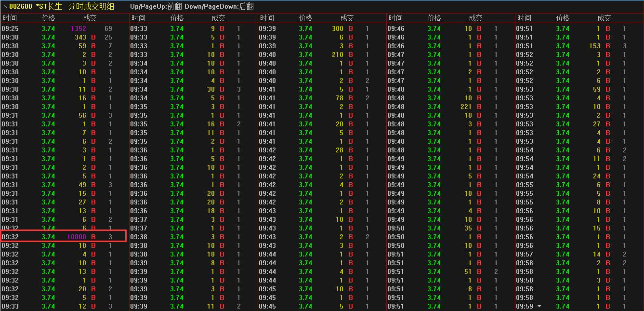Click the 成交 header in the third column group
This screenshot has height=311, width=644.
(x=347, y=18)
